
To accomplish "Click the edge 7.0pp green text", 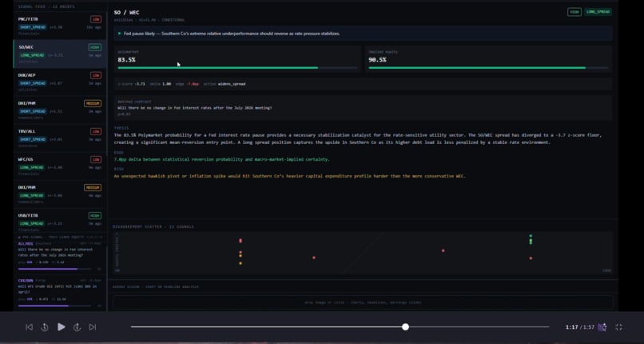I will [222, 159].
